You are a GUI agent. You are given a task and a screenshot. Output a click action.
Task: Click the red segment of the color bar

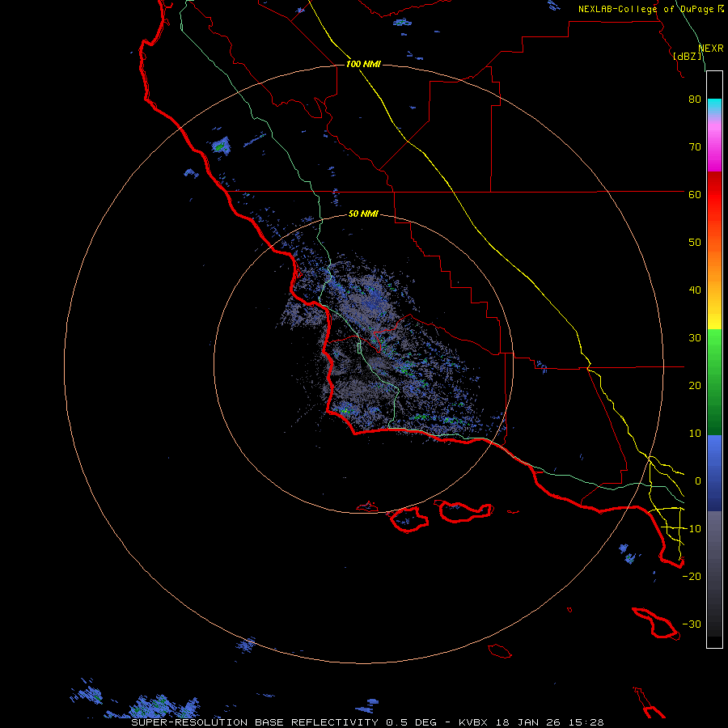714,195
